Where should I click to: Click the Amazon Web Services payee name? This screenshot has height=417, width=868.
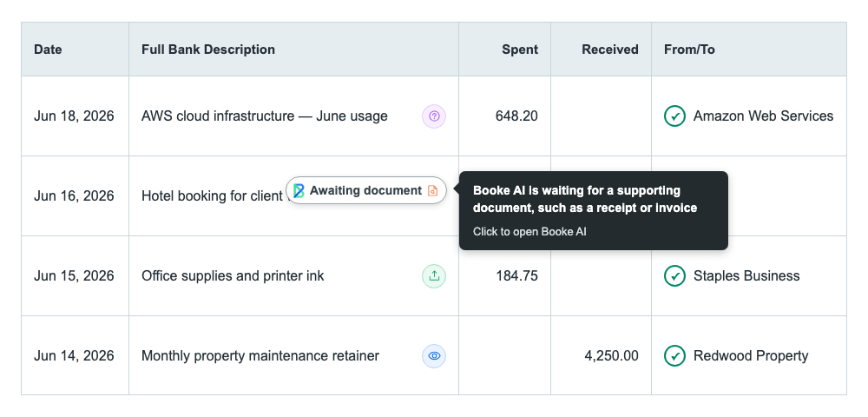coord(763,116)
